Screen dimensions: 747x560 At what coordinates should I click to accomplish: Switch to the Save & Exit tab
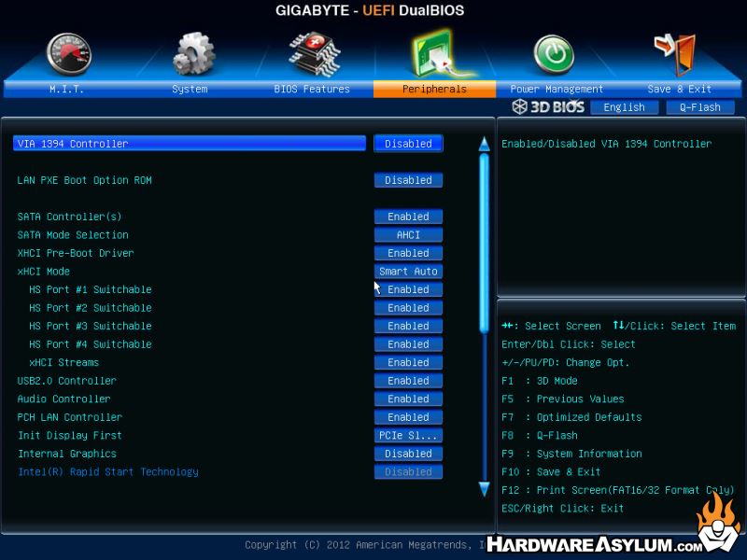click(680, 89)
